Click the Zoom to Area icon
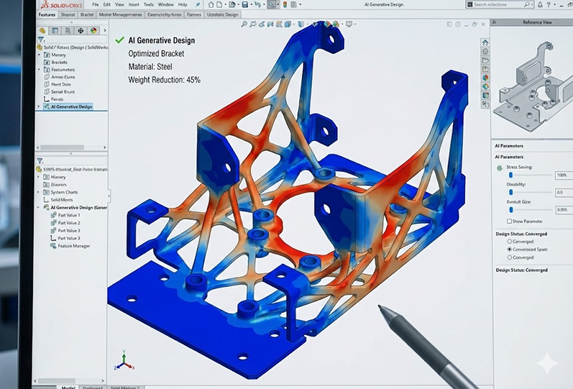 (x=253, y=24)
